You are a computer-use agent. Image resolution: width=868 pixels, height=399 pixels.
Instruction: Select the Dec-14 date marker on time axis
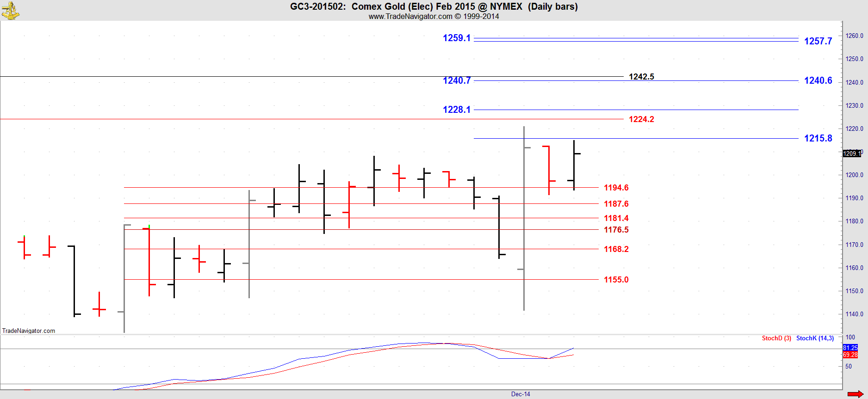pos(521,394)
